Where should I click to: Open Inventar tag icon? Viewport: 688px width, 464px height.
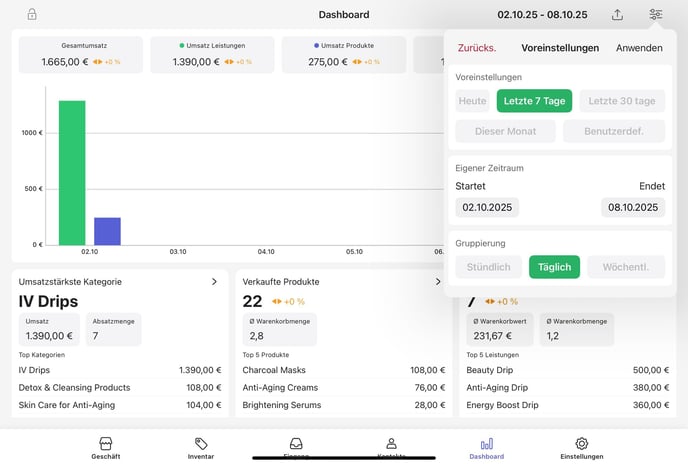point(201,447)
